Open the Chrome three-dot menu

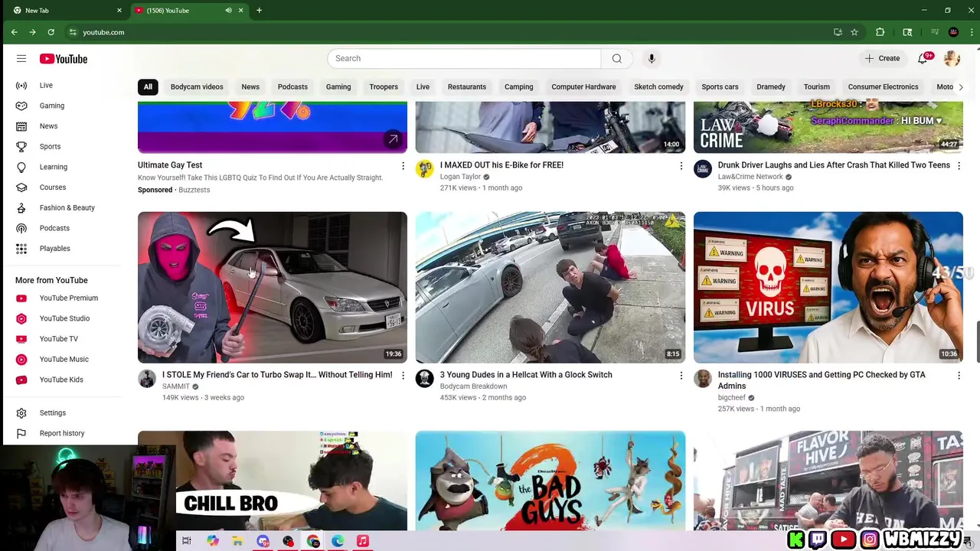972,32
